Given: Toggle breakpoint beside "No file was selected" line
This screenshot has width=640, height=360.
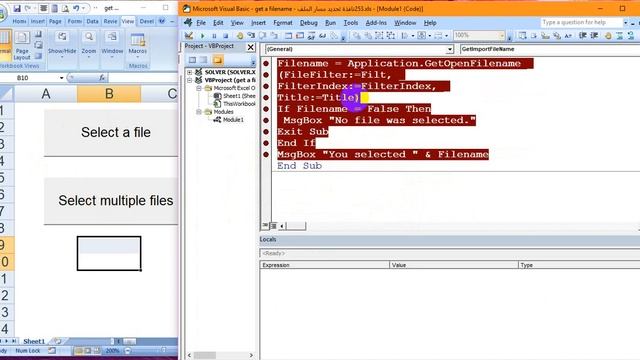Looking at the screenshot, I should (266, 120).
